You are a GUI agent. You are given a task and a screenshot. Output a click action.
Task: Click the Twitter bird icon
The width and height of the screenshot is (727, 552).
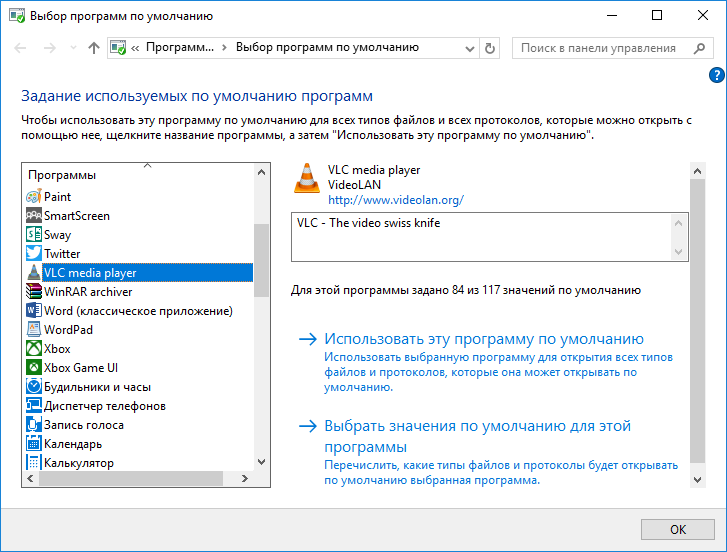pyautogui.click(x=34, y=254)
